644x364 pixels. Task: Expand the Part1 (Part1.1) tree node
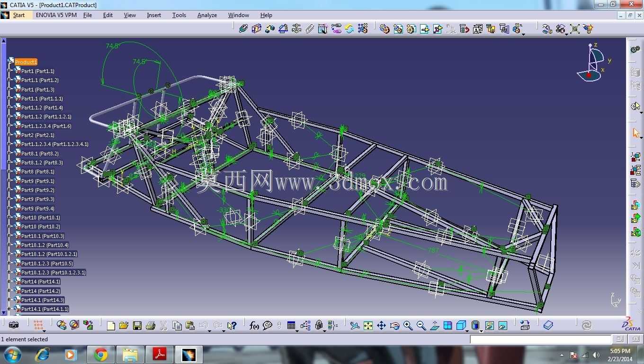[x=9, y=71]
